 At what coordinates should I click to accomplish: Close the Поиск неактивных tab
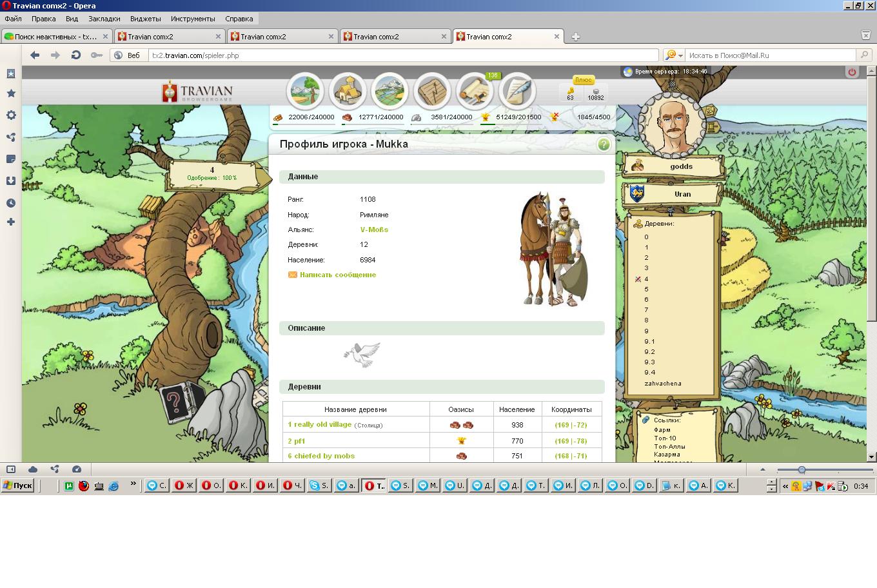pos(106,37)
